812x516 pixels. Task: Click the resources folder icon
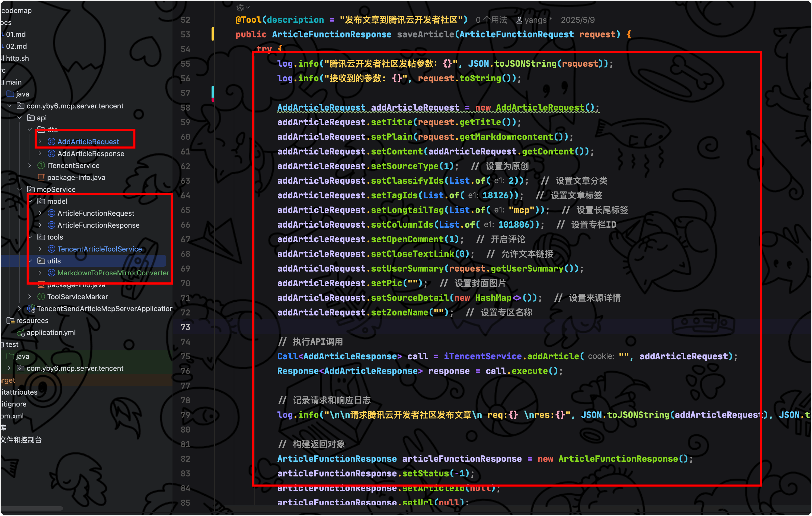[x=11, y=321]
